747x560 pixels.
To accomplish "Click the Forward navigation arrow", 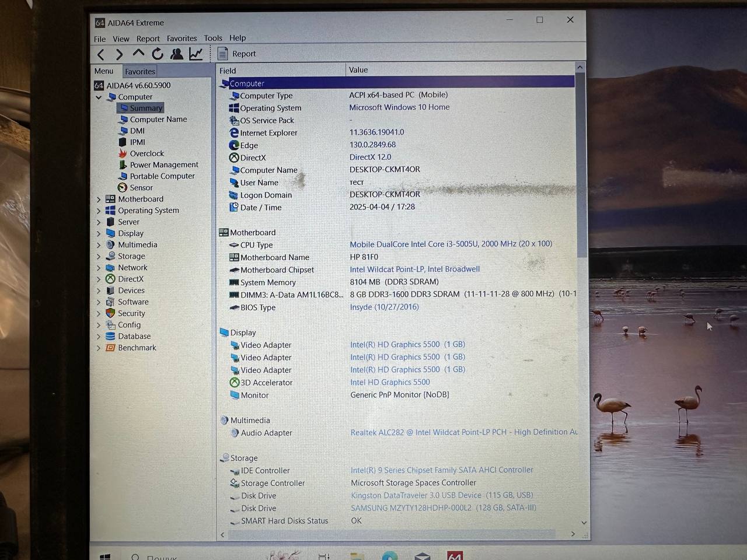I will tap(119, 54).
